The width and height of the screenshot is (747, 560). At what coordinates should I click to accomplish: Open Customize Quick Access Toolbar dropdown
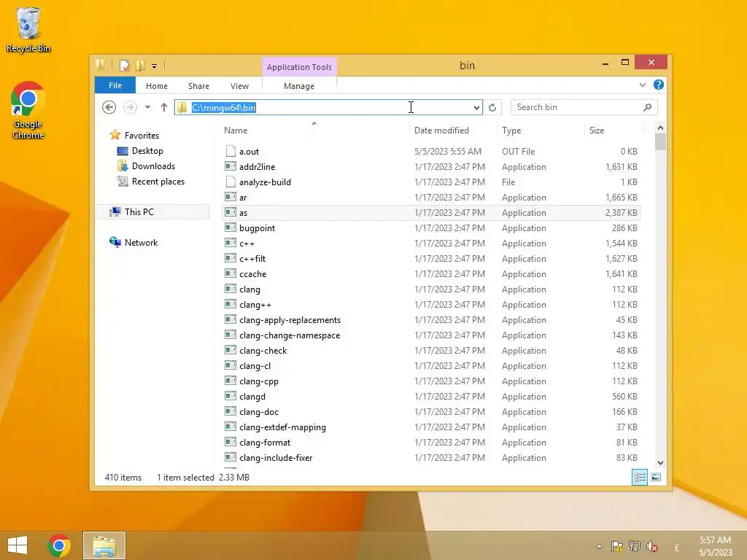155,66
